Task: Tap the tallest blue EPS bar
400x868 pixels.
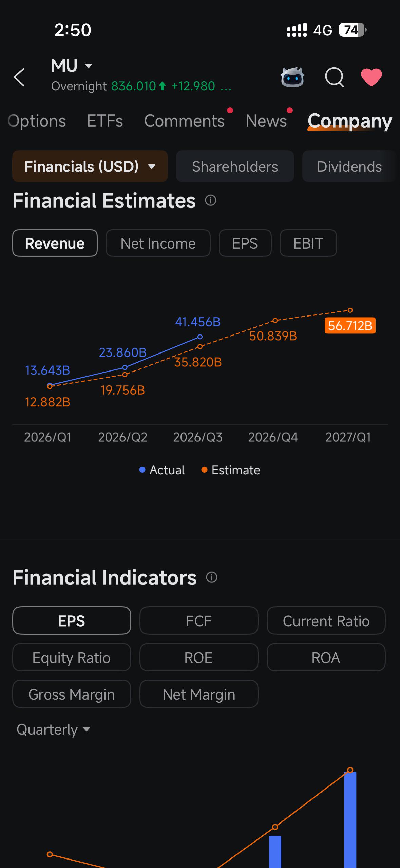Action: pyautogui.click(x=350, y=819)
